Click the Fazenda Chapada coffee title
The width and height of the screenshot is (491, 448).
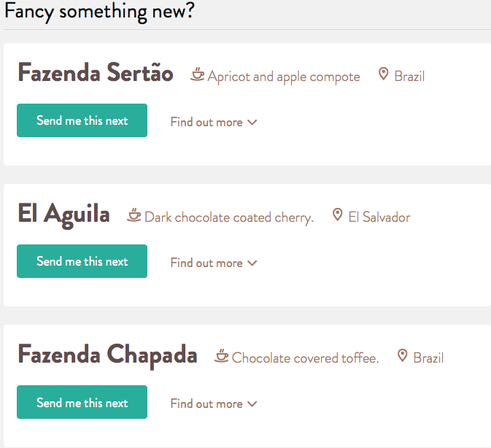click(x=107, y=355)
